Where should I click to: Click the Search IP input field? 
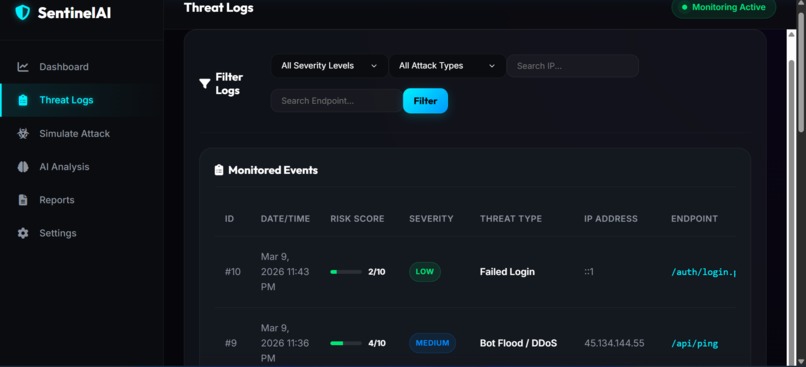click(x=573, y=66)
